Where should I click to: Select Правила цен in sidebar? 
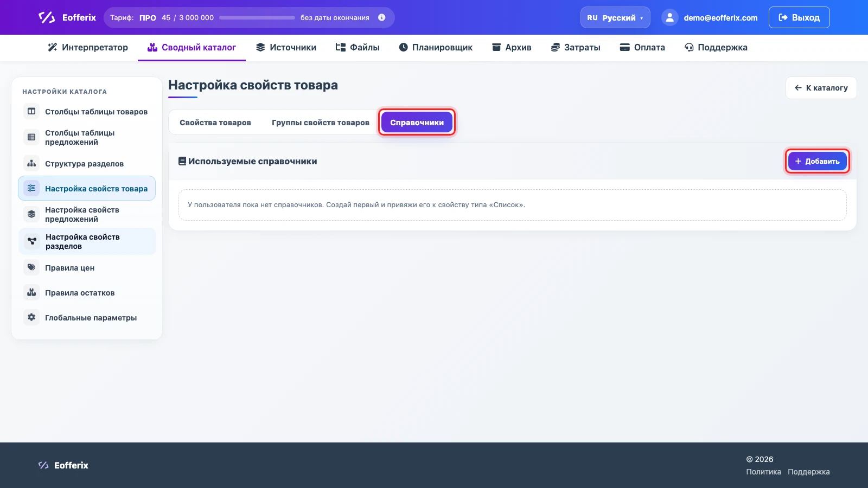coord(87,268)
